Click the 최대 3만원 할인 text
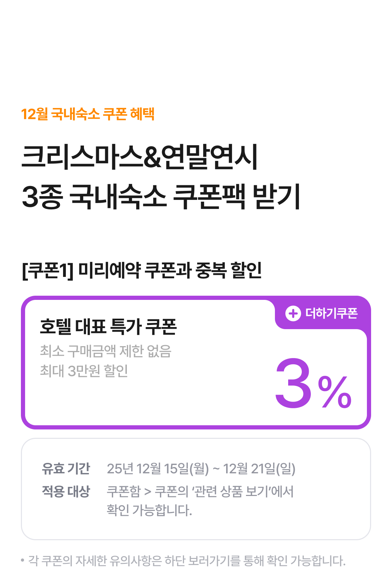Viewport: 392px width, 582px height. [x=84, y=371]
